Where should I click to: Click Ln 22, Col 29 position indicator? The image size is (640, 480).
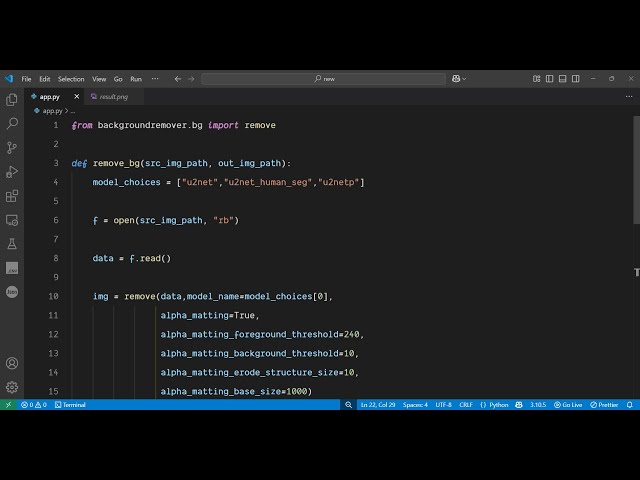click(x=378, y=404)
